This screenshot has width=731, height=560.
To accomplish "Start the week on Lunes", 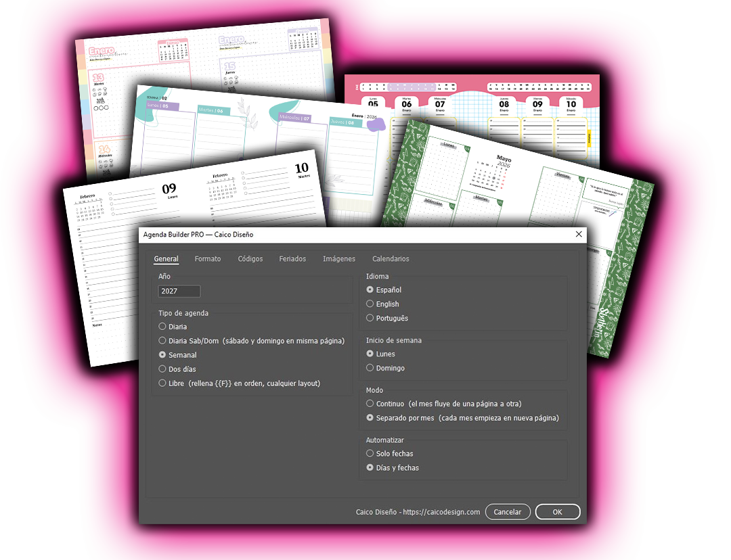I will click(x=380, y=354).
